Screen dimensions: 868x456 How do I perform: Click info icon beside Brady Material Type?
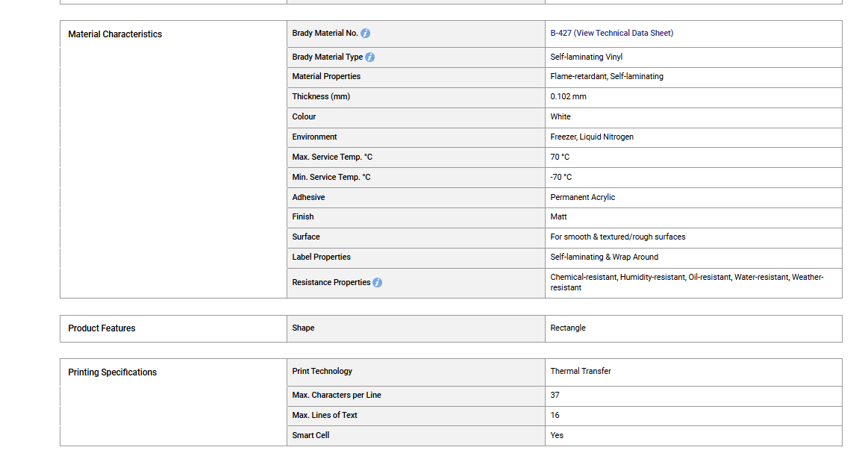pyautogui.click(x=369, y=57)
